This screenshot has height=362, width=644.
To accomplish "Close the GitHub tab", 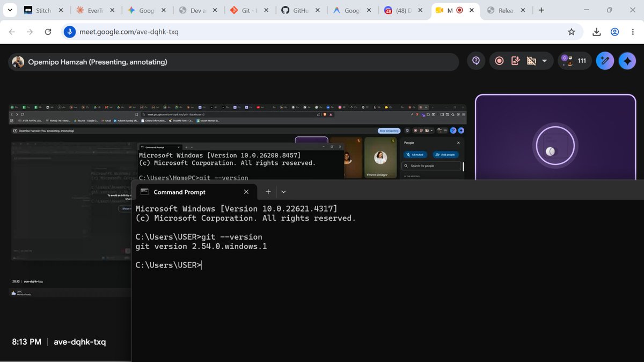I will click(318, 10).
